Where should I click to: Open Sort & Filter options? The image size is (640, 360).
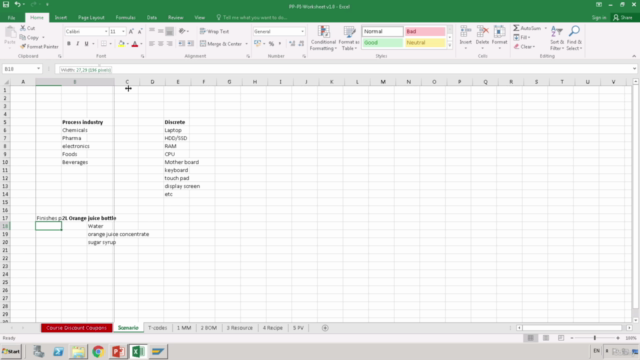click(x=557, y=38)
